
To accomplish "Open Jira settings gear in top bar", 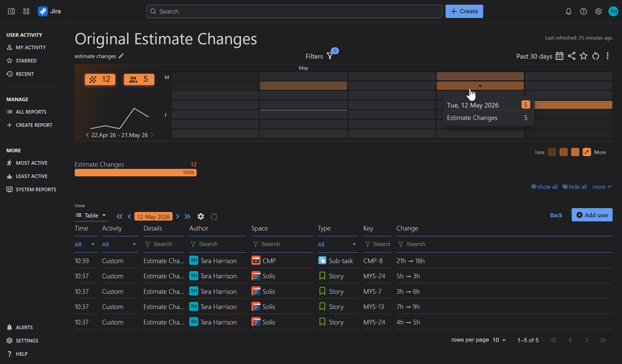I will click(598, 11).
